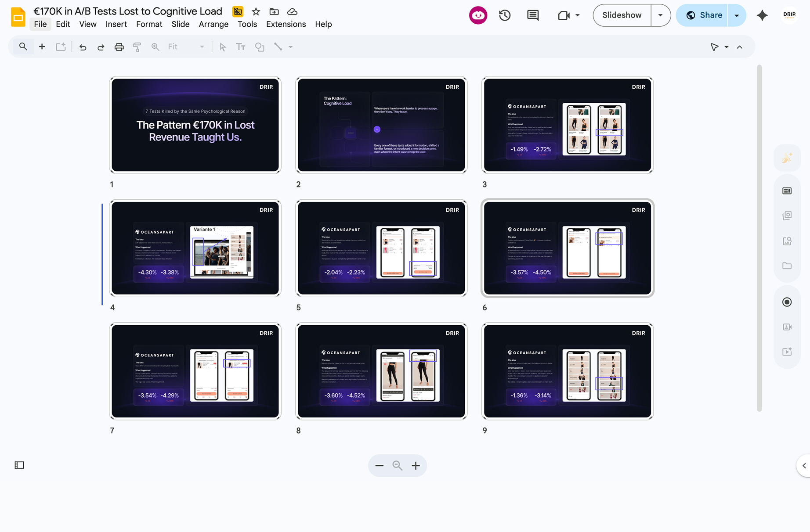Undo the last action
810x532 pixels.
point(83,47)
